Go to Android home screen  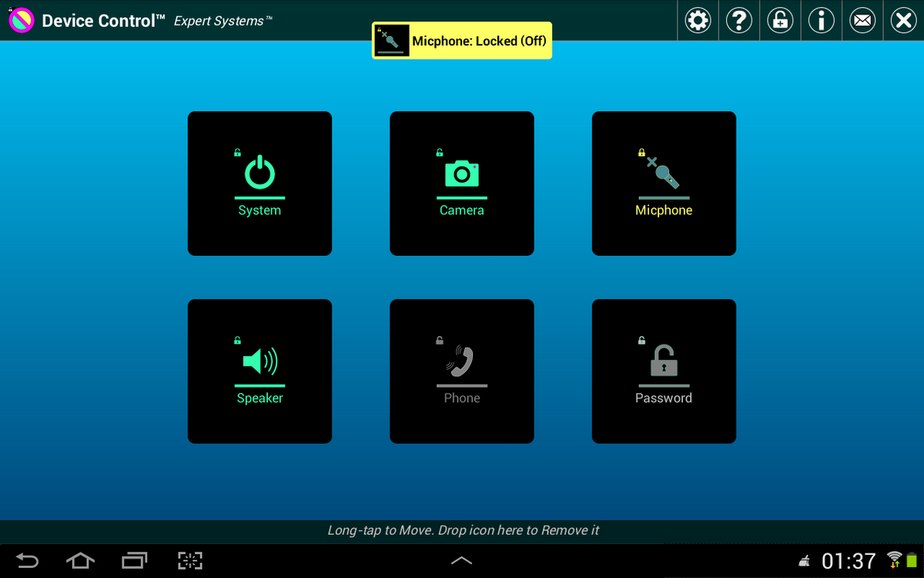pos(80,561)
